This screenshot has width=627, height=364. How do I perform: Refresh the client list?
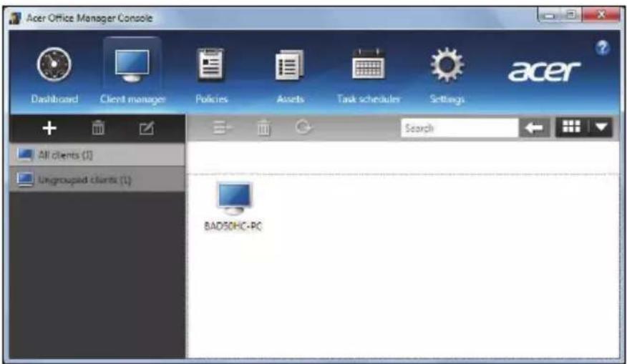pyautogui.click(x=303, y=127)
